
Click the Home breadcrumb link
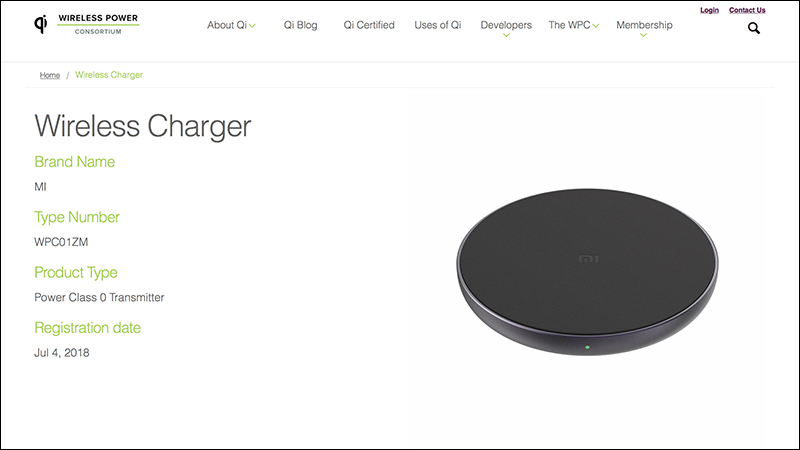[50, 75]
